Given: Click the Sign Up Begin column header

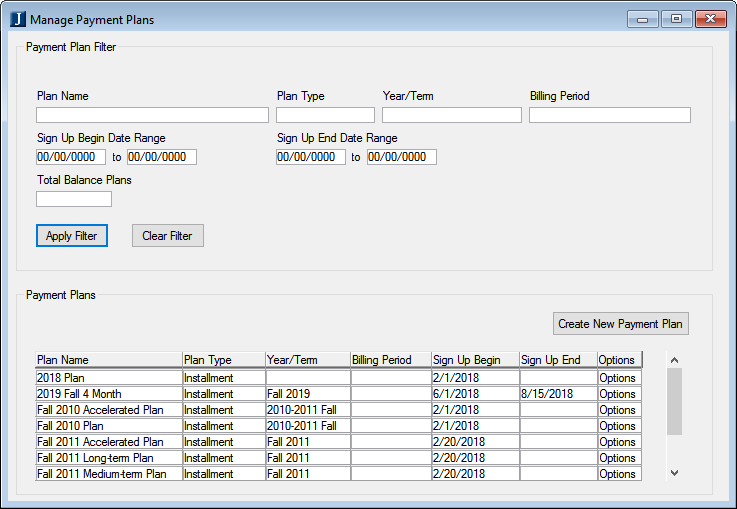Looking at the screenshot, I should pos(475,360).
